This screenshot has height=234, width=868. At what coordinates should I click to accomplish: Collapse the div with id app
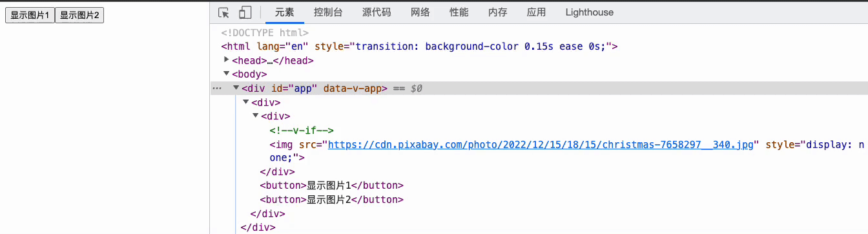coord(236,88)
